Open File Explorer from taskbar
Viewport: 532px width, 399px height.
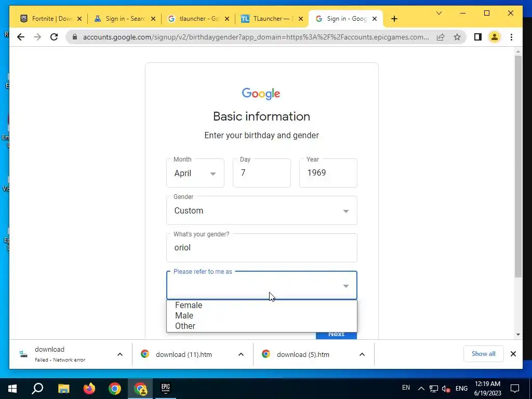[63, 389]
